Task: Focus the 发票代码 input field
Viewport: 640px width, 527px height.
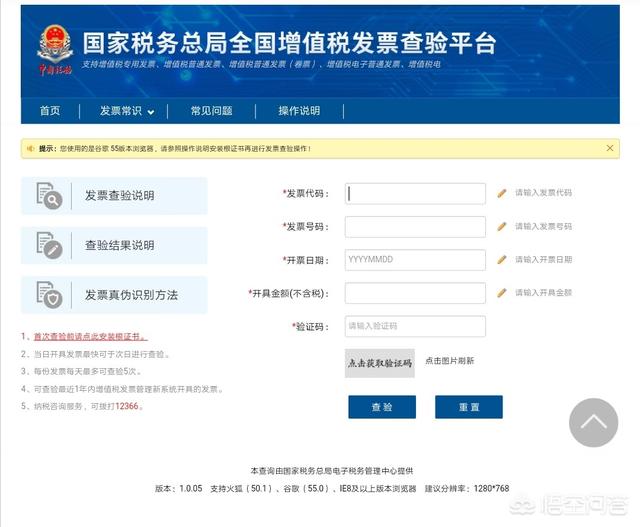Action: click(x=415, y=193)
